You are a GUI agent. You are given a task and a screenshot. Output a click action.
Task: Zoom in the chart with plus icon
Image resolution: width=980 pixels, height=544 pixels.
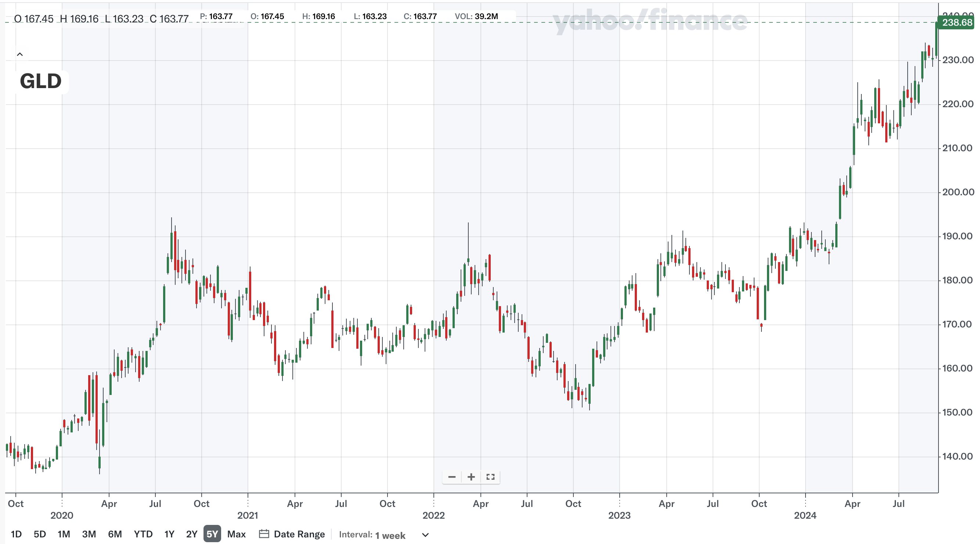pos(471,477)
